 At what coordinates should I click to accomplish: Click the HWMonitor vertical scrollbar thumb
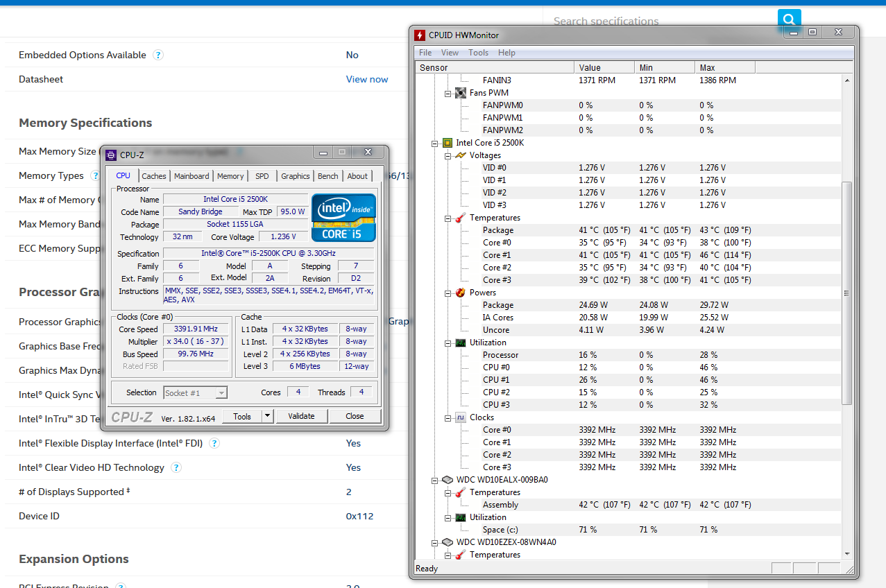[847, 293]
